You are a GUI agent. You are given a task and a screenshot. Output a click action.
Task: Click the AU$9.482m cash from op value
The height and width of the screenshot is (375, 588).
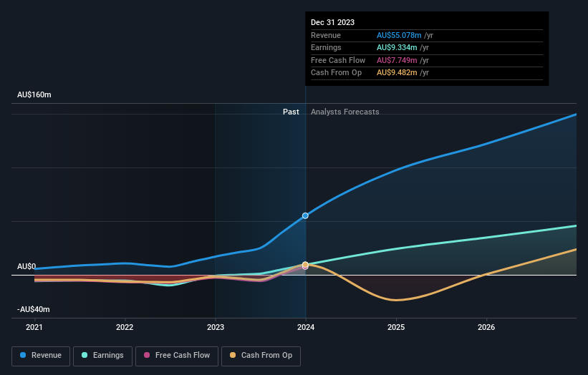coord(397,73)
